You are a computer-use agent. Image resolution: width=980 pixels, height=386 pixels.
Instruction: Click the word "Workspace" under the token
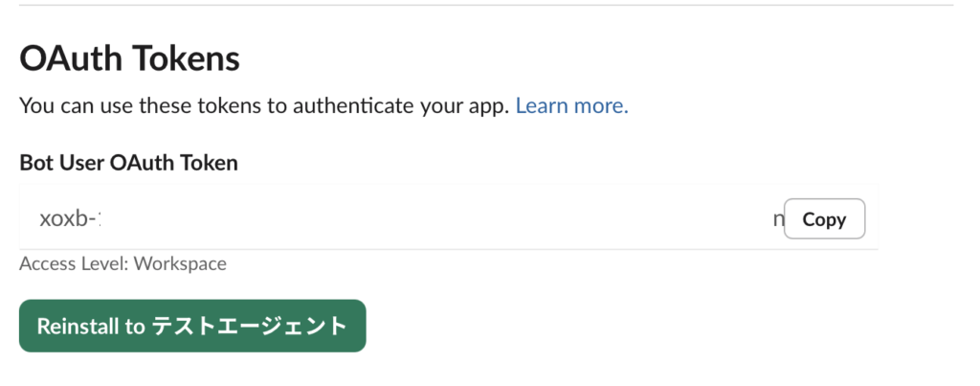180,263
